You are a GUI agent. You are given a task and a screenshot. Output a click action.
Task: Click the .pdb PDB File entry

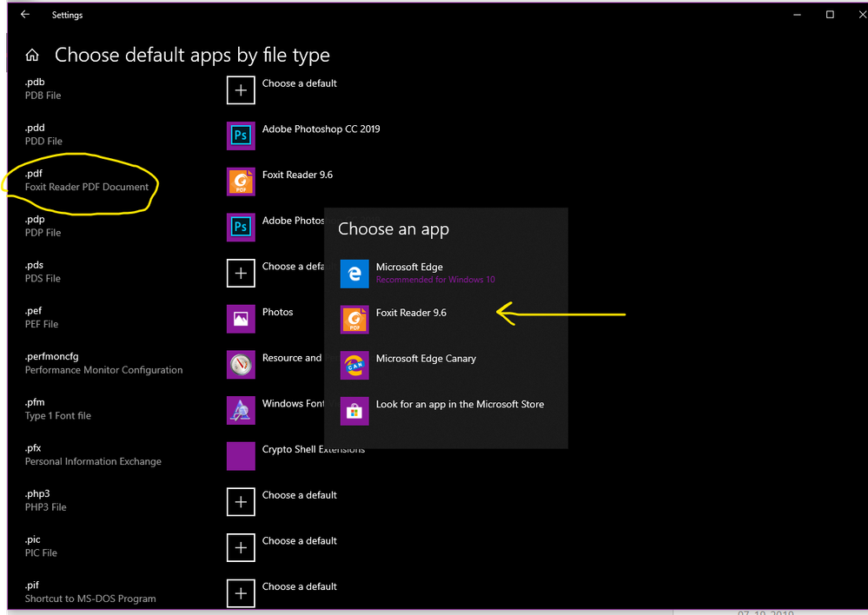tap(43, 89)
